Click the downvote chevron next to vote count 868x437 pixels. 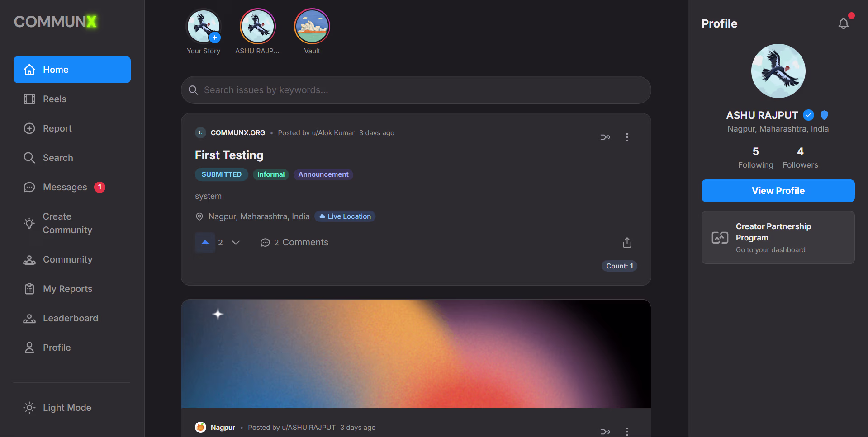[236, 243]
